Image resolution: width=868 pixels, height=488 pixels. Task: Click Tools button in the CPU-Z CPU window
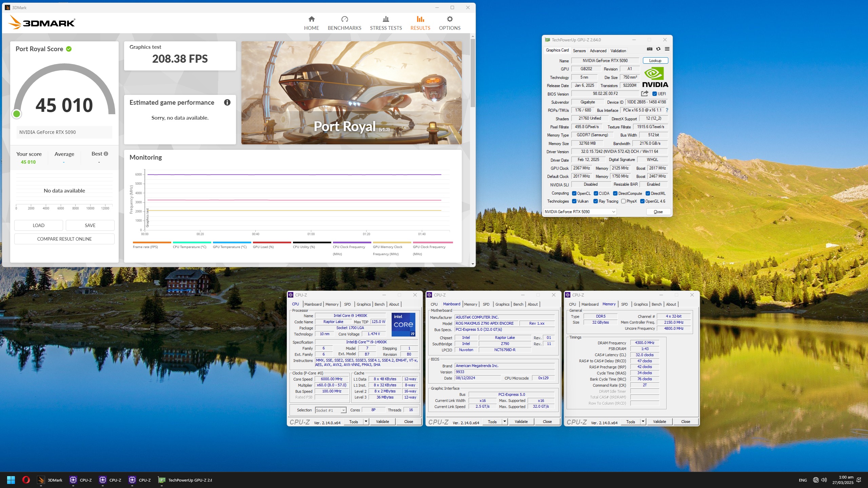[354, 422]
